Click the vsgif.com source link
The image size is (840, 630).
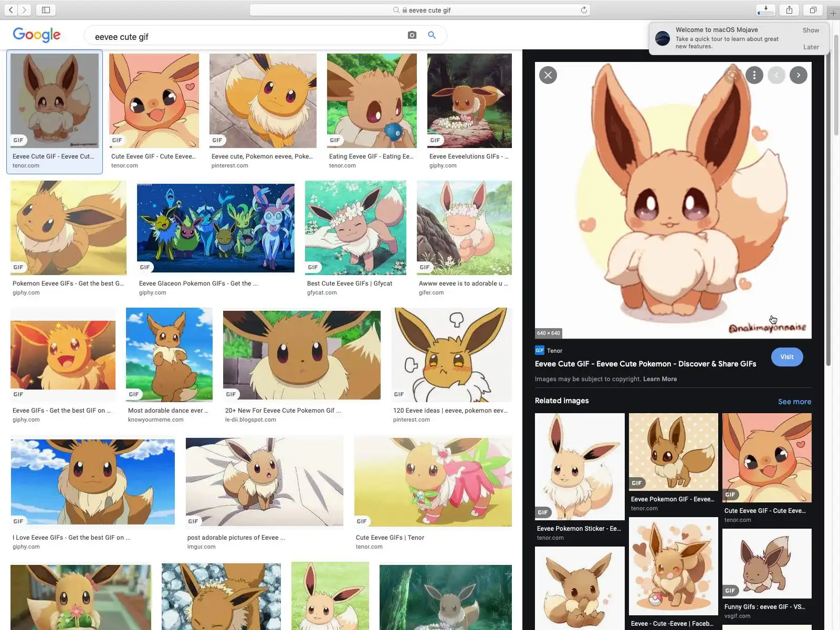738,616
